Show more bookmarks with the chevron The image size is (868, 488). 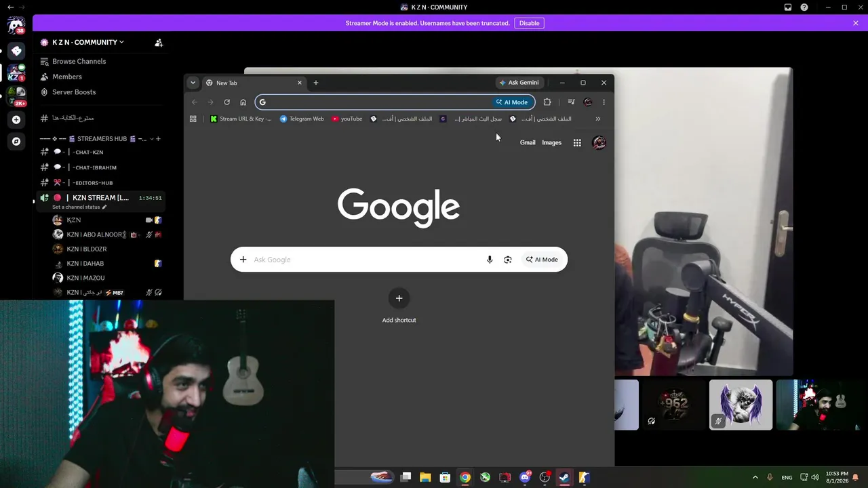click(x=597, y=119)
